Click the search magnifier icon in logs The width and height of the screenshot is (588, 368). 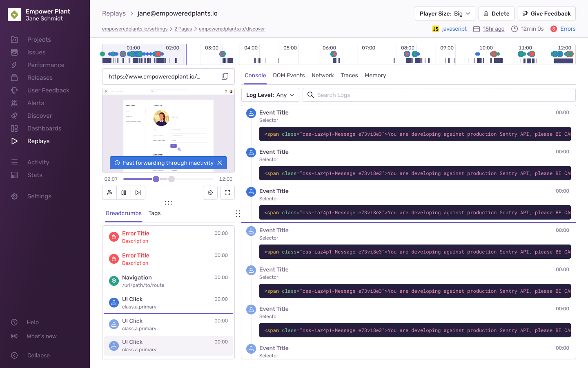pyautogui.click(x=311, y=95)
